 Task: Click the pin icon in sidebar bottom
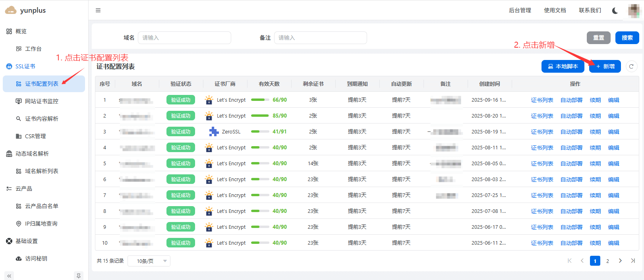79,276
